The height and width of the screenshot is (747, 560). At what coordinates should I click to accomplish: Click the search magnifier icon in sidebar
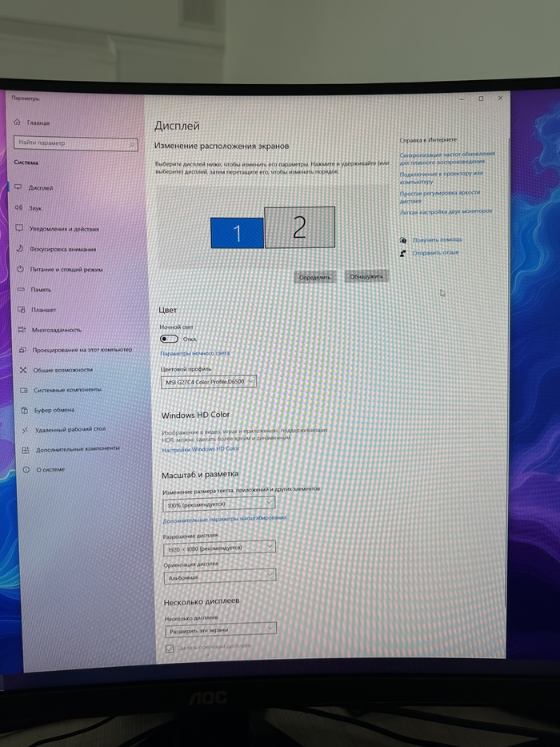pyautogui.click(x=132, y=143)
